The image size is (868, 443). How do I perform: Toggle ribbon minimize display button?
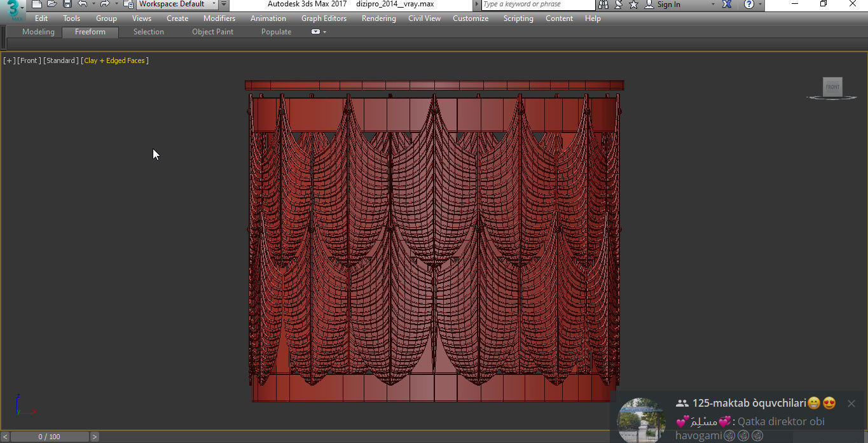315,32
